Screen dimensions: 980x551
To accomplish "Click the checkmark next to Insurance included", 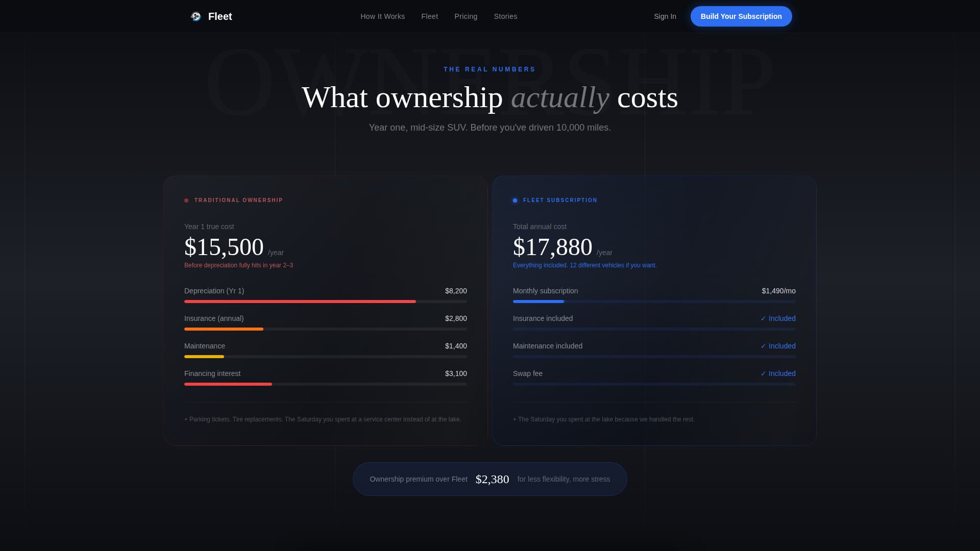I will (x=764, y=318).
